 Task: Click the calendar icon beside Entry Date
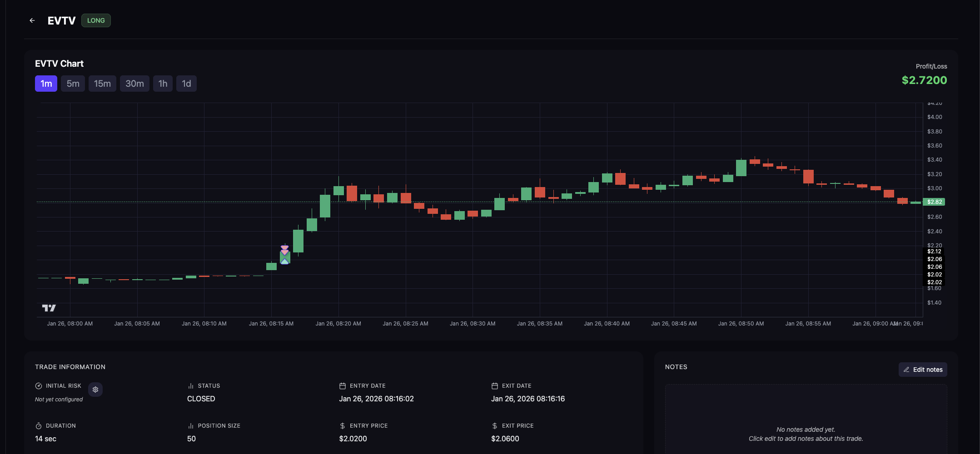[343, 386]
